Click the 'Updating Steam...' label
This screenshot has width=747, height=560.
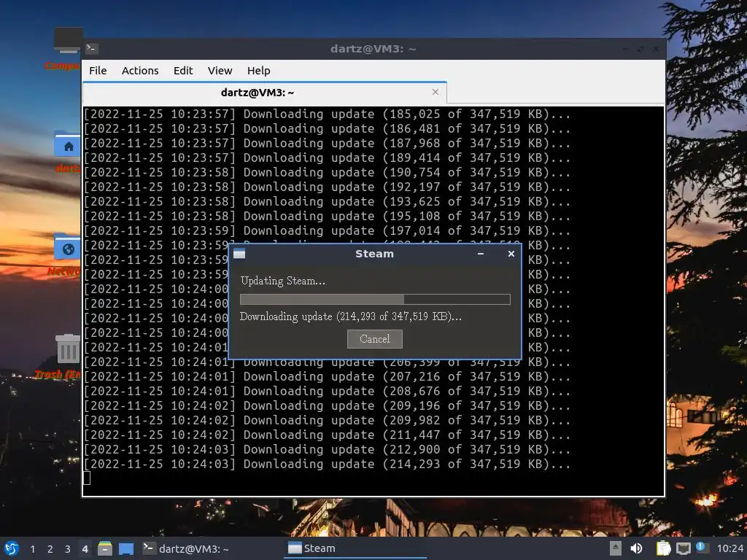(282, 281)
